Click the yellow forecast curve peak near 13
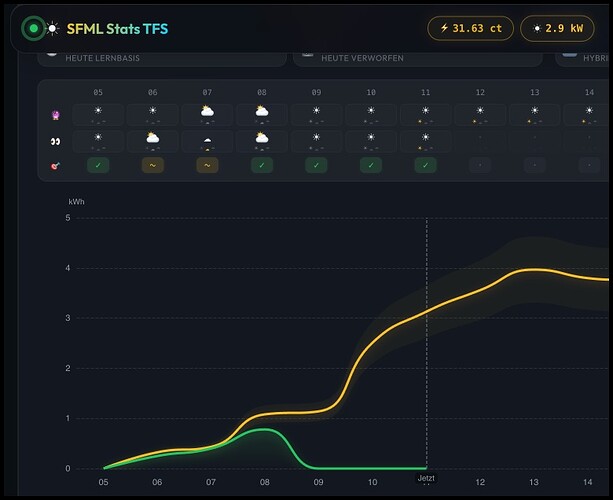613x500 pixels. (532, 269)
